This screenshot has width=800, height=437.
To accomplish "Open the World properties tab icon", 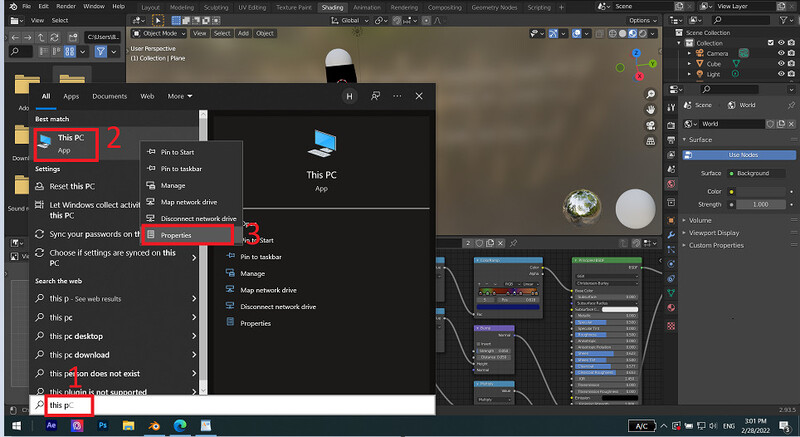I will (671, 184).
